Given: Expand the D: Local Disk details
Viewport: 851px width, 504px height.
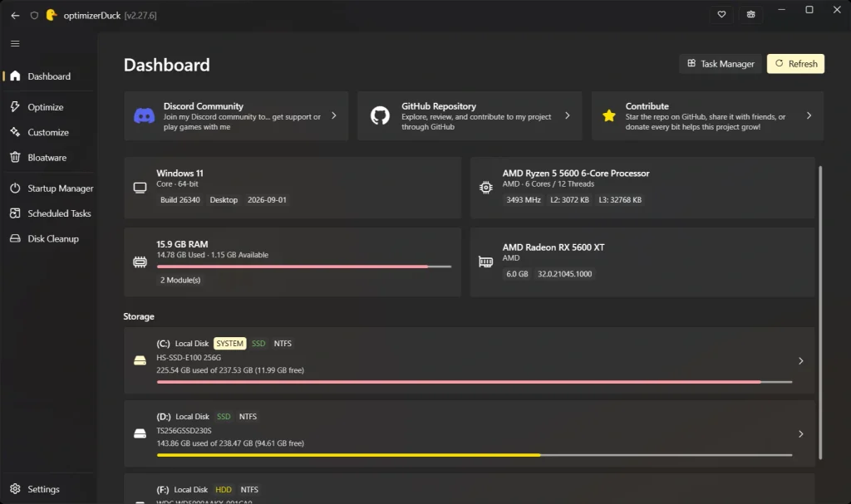Looking at the screenshot, I should 800,434.
